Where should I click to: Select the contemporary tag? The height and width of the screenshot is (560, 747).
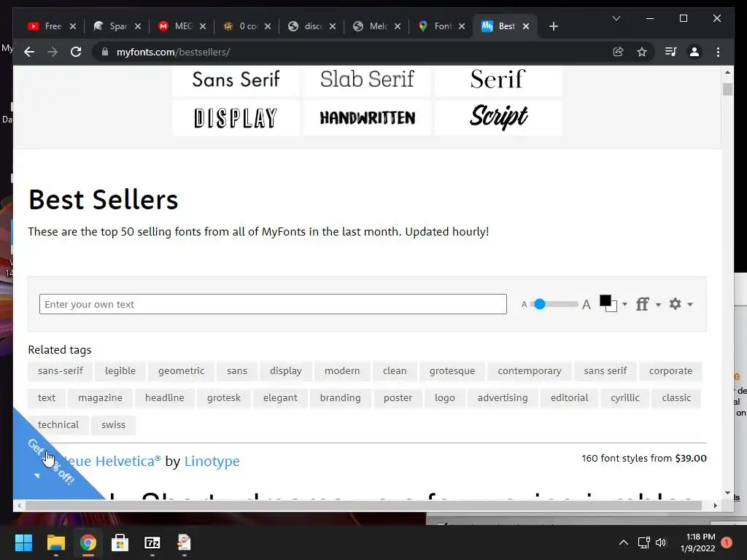click(x=530, y=371)
